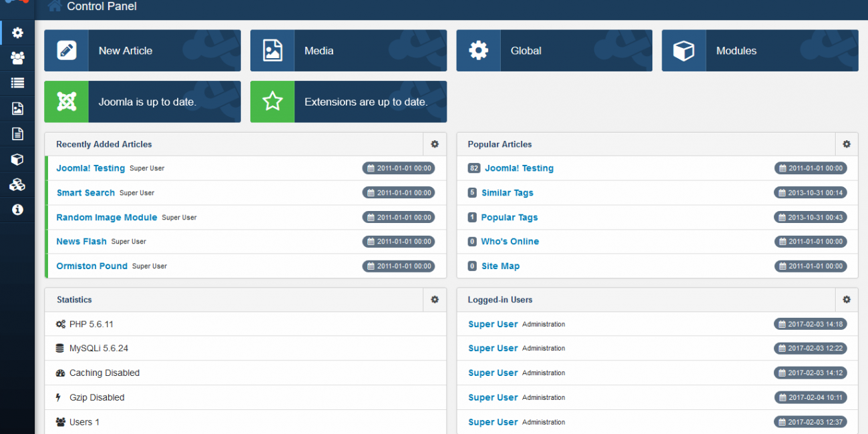This screenshot has width=868, height=434.
Task: Open the settings gear in the sidebar
Action: (17, 33)
